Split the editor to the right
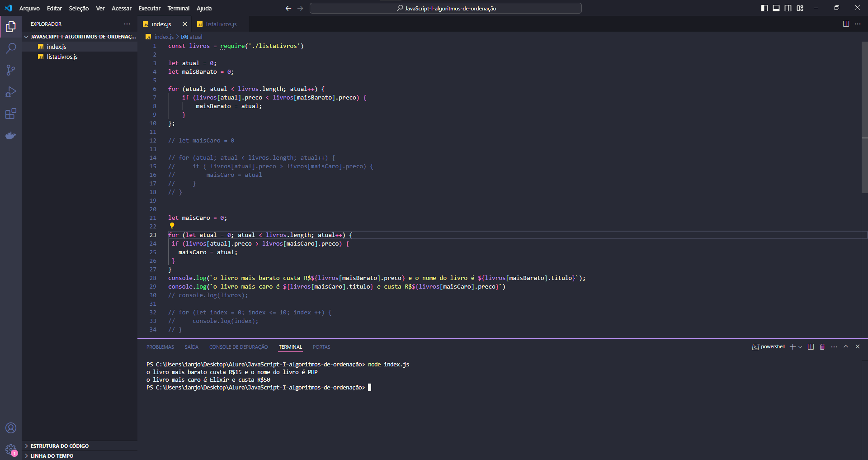This screenshot has width=868, height=460. click(846, 24)
